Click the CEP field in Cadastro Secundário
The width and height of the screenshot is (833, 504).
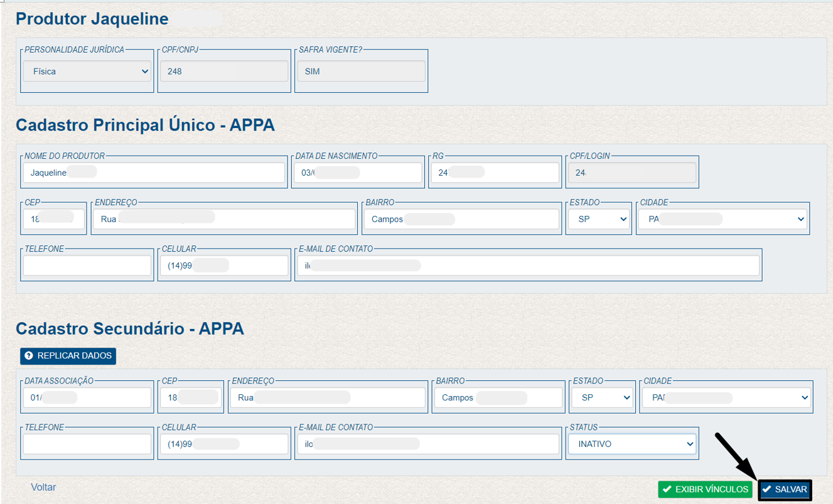point(190,397)
